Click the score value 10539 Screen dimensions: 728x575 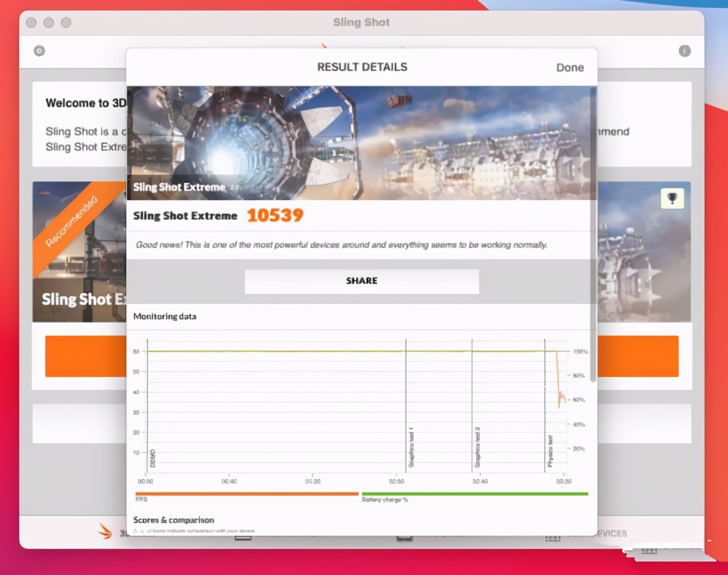[275, 215]
